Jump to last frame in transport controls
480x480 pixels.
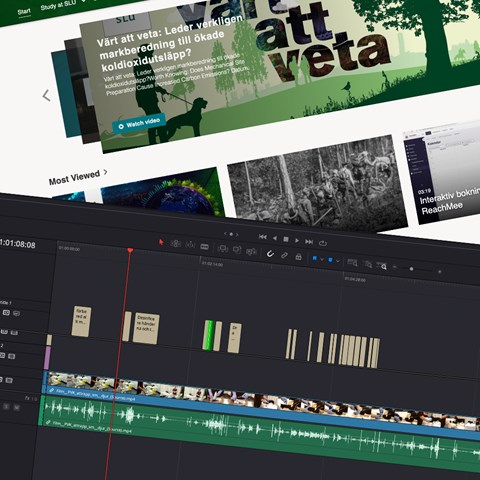pyautogui.click(x=309, y=242)
